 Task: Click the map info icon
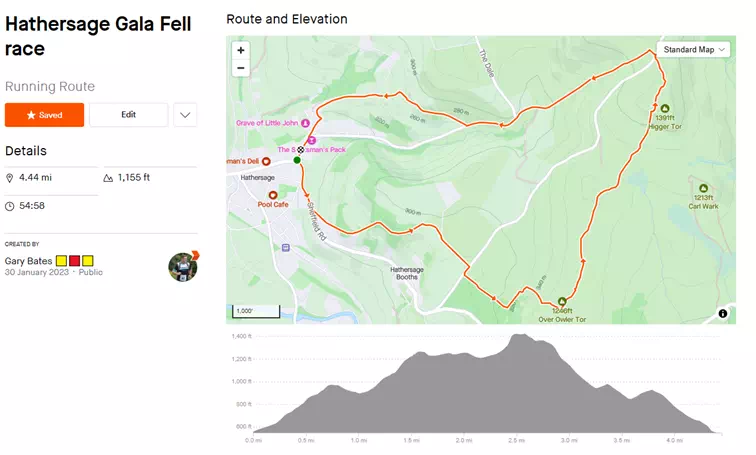pos(722,314)
